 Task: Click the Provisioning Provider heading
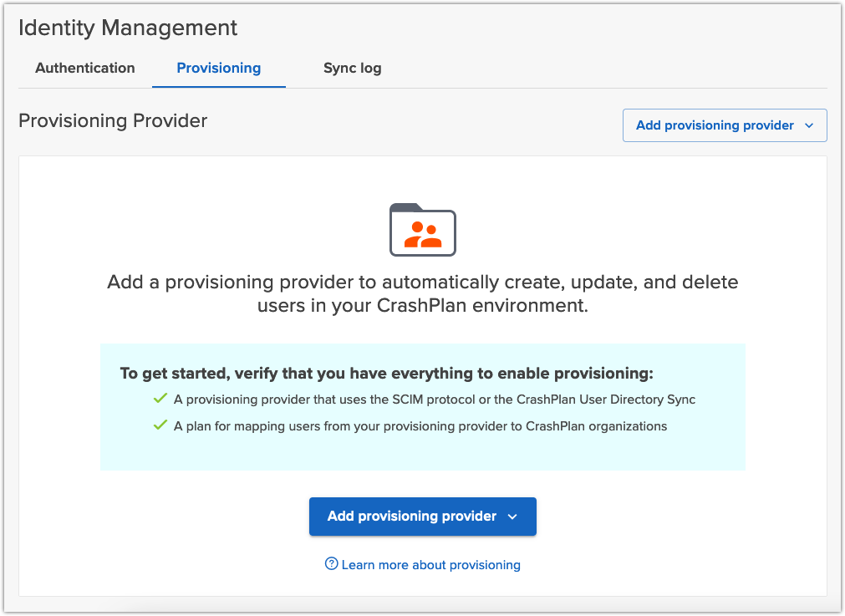pos(113,120)
